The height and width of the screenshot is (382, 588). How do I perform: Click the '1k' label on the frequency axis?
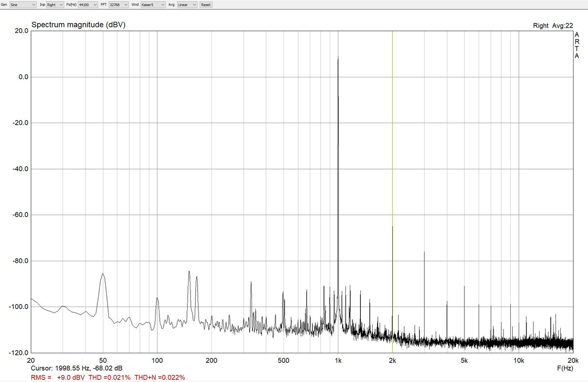[338, 360]
